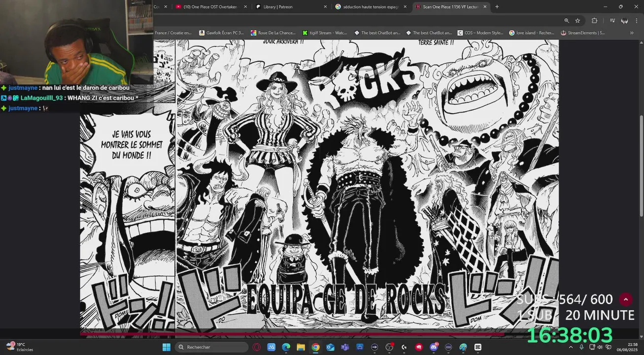Bookmark this page with the star icon
The image size is (644, 355).
coord(577,21)
